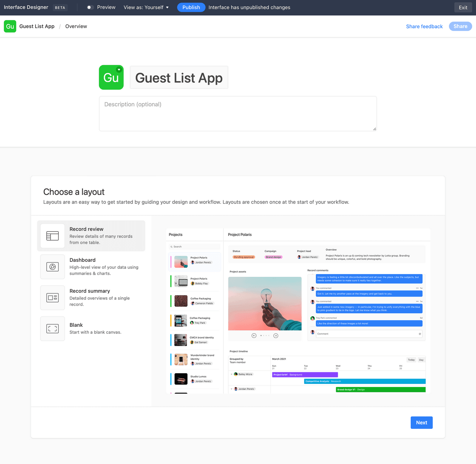
Task: Choose the Blank layout option
Action: 91,329
